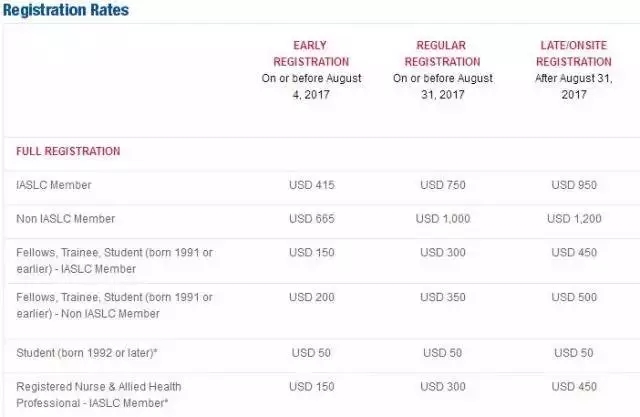The height and width of the screenshot is (417, 640).
Task: Select the USD 1,200 price cell
Action: coord(573,219)
